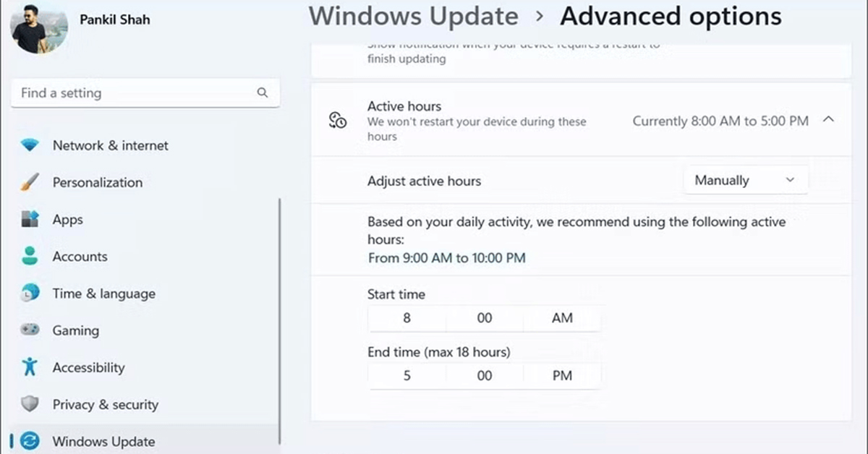Open the Adjust active hours dropdown
The image size is (868, 454).
pos(745,180)
